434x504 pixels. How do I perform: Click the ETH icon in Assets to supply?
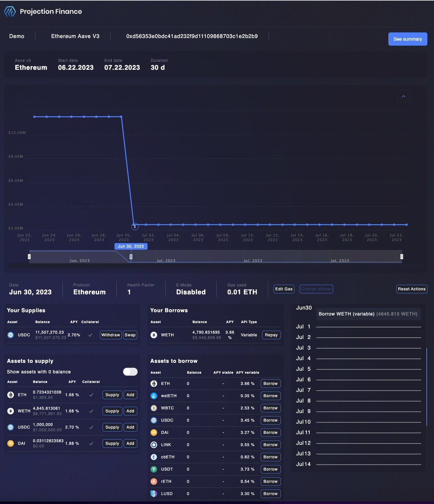coord(11,395)
